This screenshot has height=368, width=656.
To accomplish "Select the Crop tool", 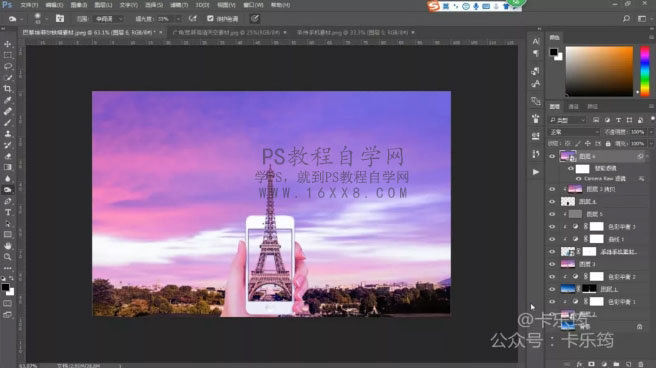I will 8,89.
